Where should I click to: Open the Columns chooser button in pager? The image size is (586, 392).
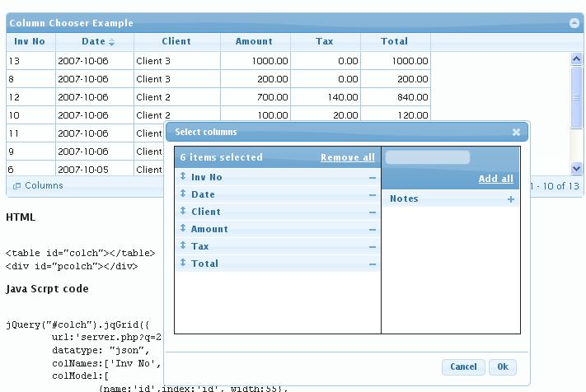(38, 186)
